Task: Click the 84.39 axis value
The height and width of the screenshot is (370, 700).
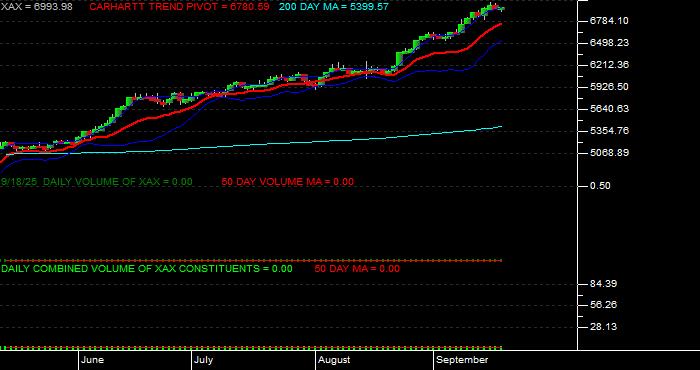Action: [603, 284]
